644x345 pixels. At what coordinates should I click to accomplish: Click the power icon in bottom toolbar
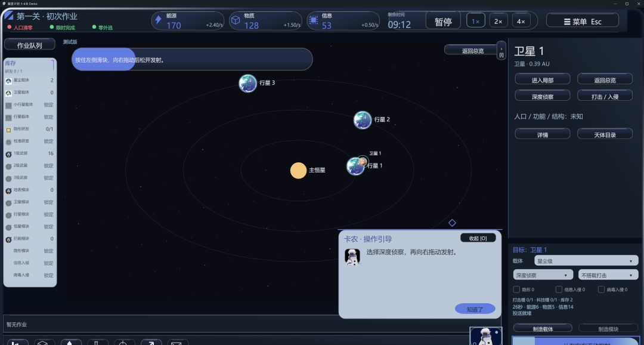[124, 343]
